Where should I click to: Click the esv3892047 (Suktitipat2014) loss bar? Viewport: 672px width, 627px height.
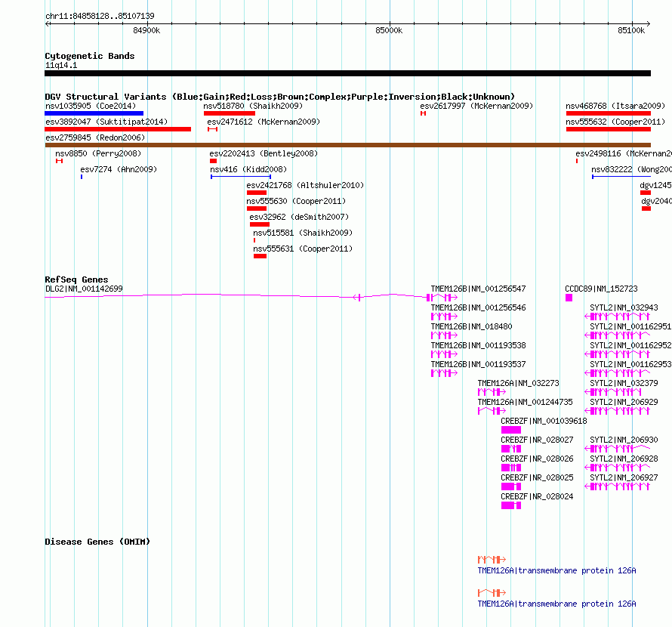point(118,129)
